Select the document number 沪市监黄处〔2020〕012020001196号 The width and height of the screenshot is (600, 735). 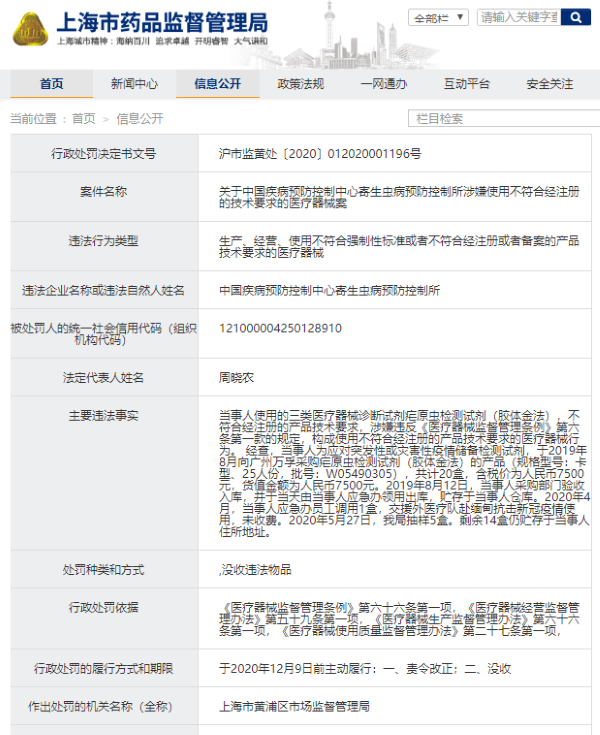pyautogui.click(x=320, y=154)
